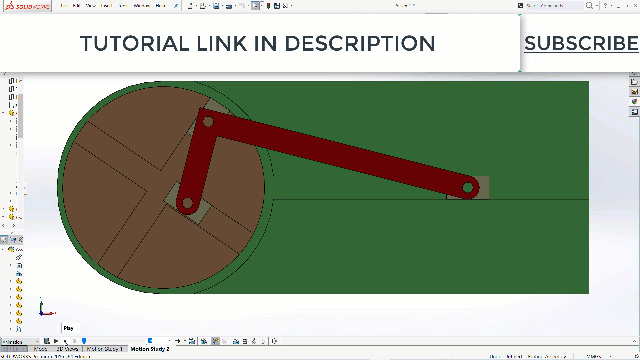Toggle the Autokey button
Viewport: 640px width, 360px height.
[x=215, y=341]
